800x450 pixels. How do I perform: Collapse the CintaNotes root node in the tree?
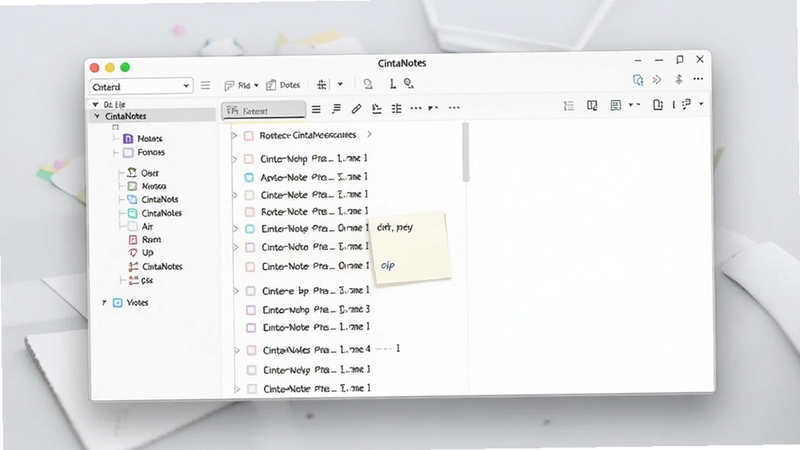coord(96,116)
